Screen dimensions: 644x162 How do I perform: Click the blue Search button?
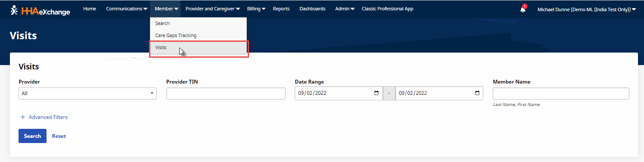coord(32,136)
